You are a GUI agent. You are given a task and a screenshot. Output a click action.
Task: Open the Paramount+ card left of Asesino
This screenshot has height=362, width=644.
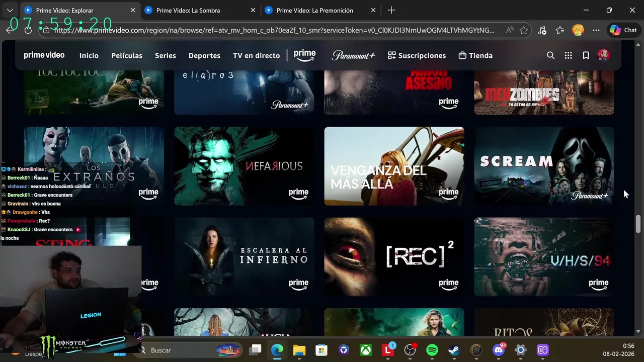point(244,93)
